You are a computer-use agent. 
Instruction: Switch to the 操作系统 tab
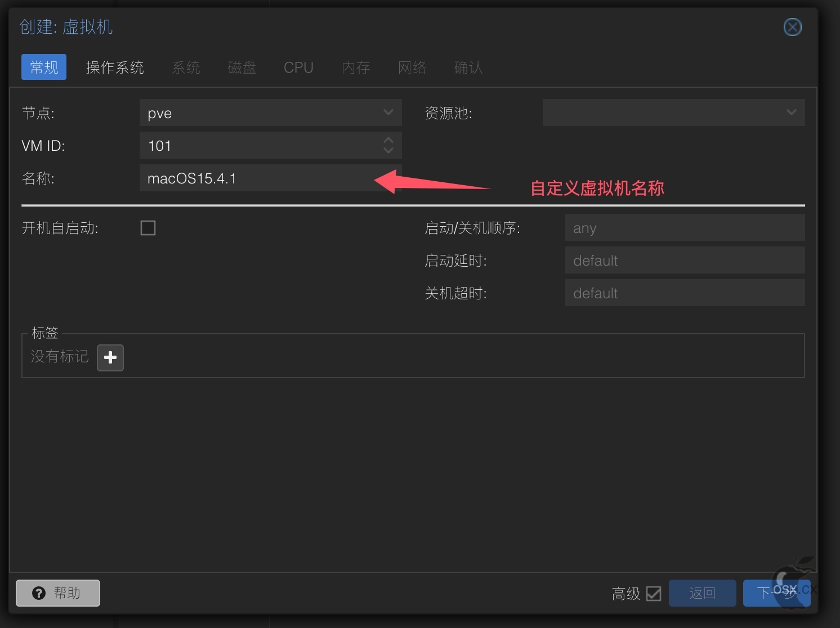115,68
